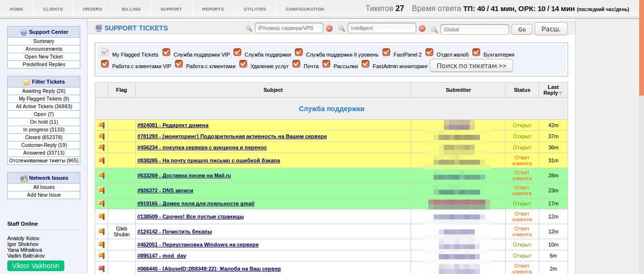The image size is (644, 274).
Task: Uncheck the Бухгалтерия checkbox
Action: tap(476, 52)
